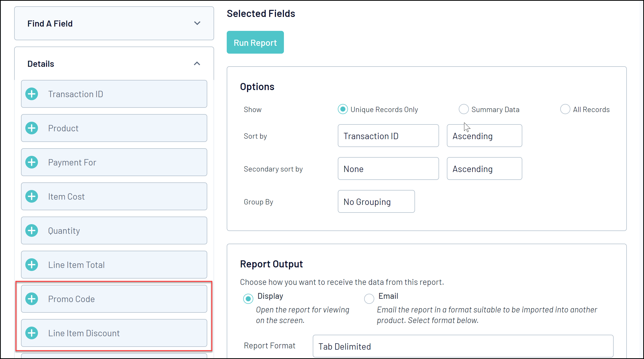The height and width of the screenshot is (359, 644).
Task: Choose Display as report output
Action: [x=248, y=299]
